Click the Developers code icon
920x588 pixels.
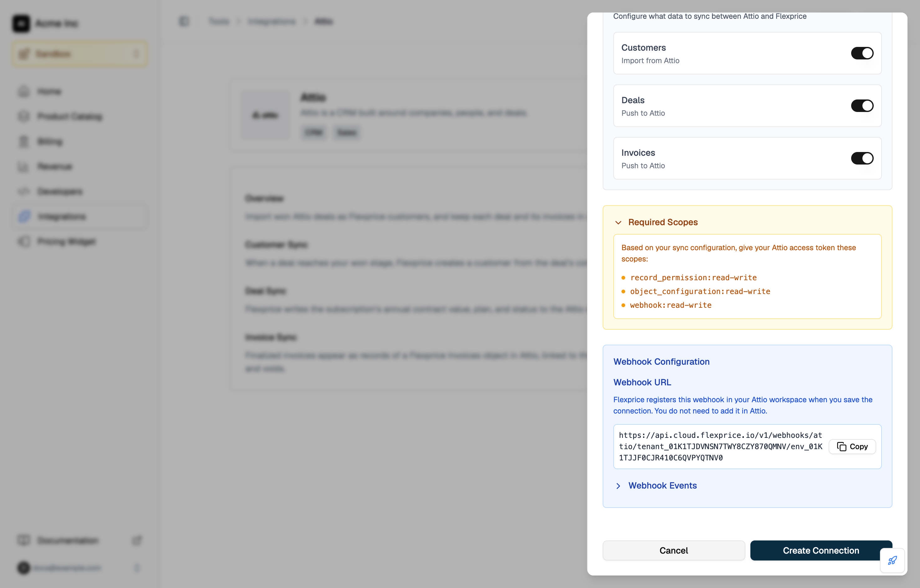pos(24,191)
